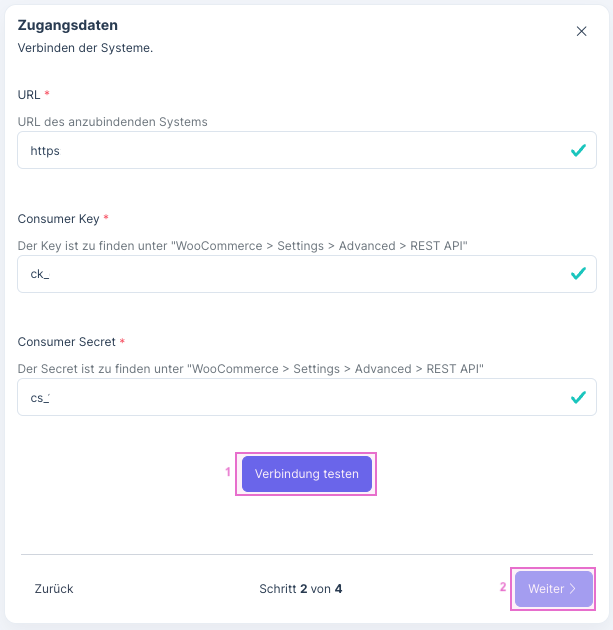Click the Consumer Key validation checkmark

(x=577, y=274)
